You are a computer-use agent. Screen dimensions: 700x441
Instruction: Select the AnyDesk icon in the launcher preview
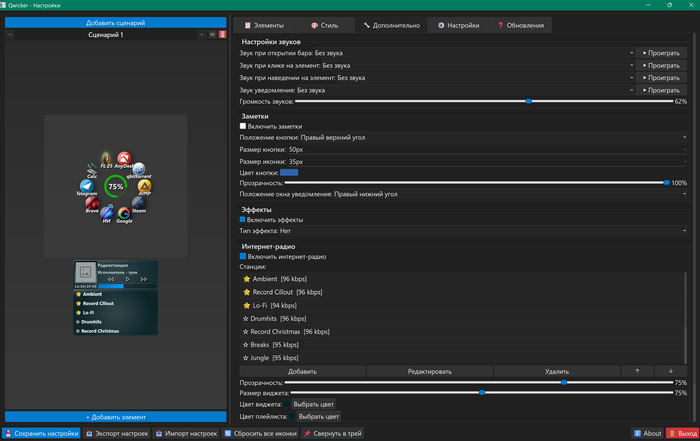125,159
